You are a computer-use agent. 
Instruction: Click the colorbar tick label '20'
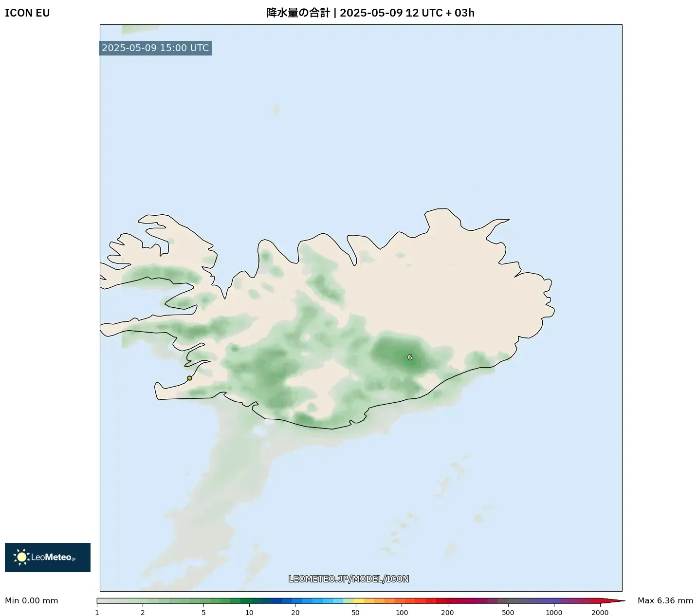(295, 613)
